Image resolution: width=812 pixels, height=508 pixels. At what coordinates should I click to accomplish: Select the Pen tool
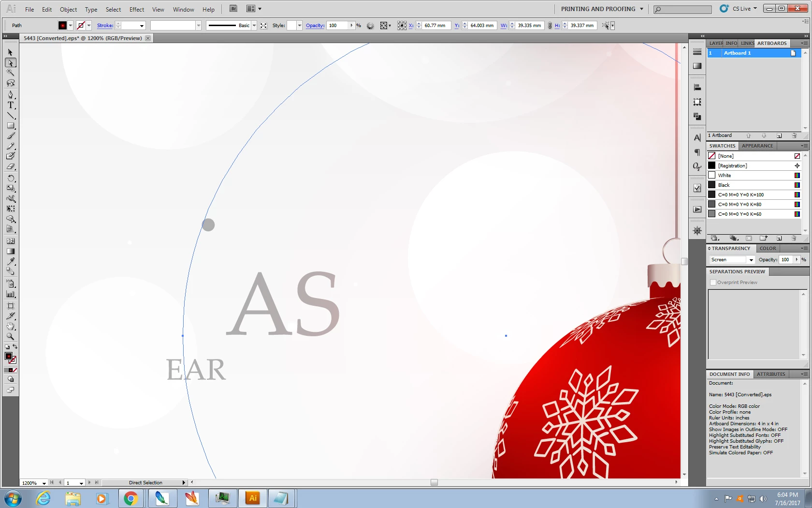click(x=10, y=95)
